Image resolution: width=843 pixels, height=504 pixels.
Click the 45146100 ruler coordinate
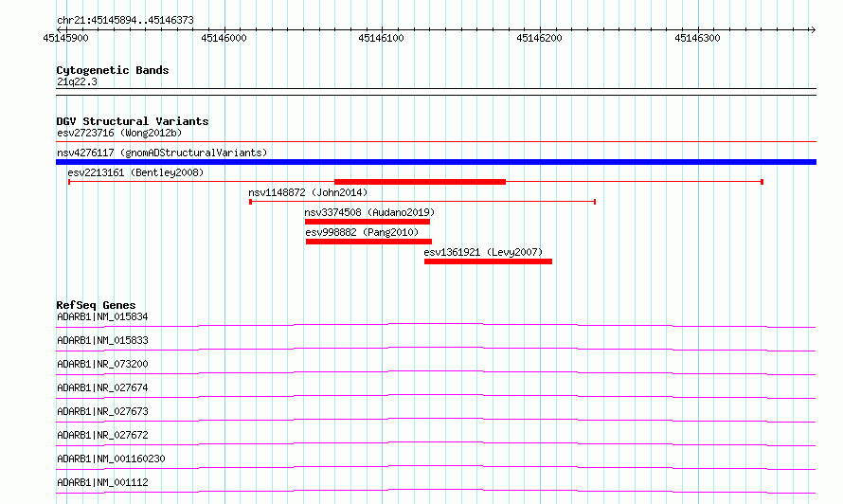pyautogui.click(x=381, y=38)
